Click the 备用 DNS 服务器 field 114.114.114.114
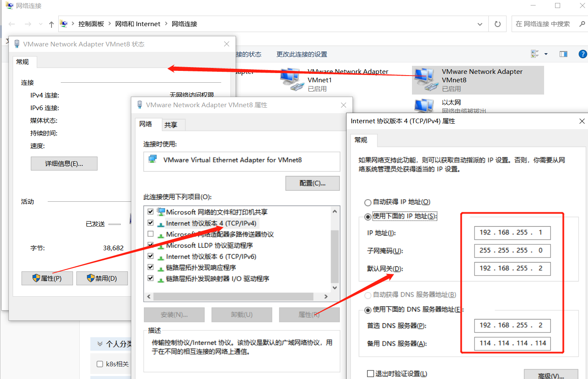Image resolution: width=588 pixels, height=379 pixels. pos(512,343)
